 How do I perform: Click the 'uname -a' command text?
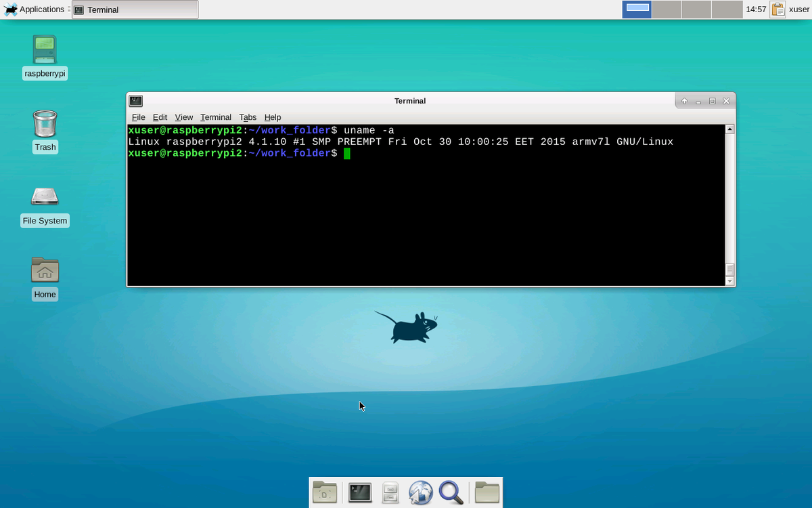pos(369,130)
